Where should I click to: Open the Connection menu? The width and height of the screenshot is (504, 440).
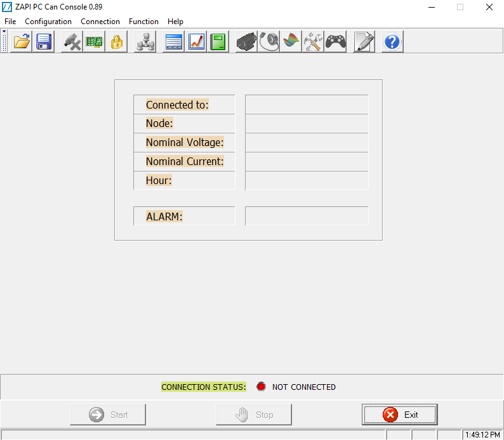coord(100,22)
